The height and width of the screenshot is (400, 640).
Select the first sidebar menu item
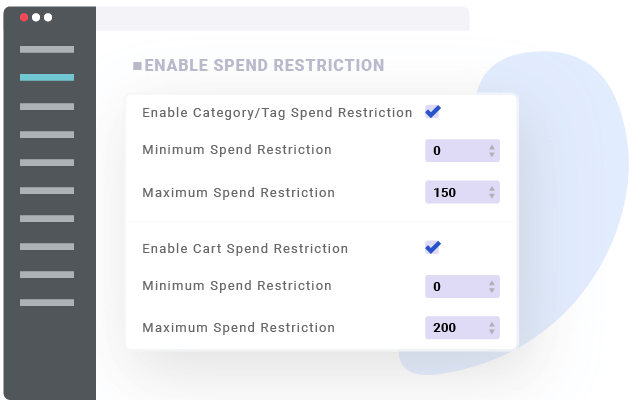pos(47,49)
